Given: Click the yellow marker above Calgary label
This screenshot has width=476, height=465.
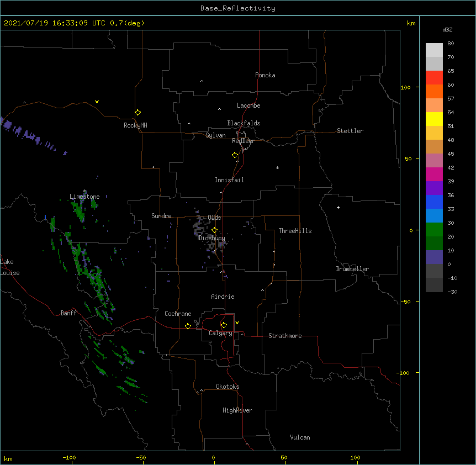Looking at the screenshot, I should [x=224, y=325].
